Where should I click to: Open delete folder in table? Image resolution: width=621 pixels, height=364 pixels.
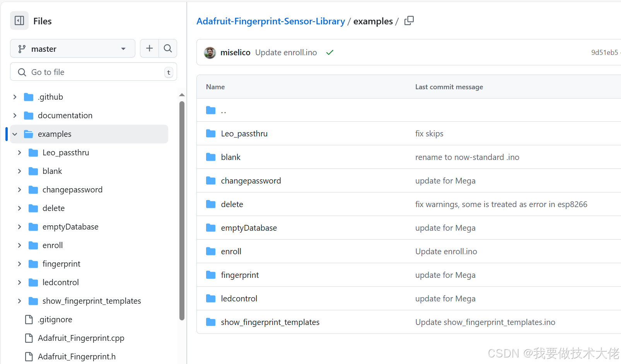(232, 204)
